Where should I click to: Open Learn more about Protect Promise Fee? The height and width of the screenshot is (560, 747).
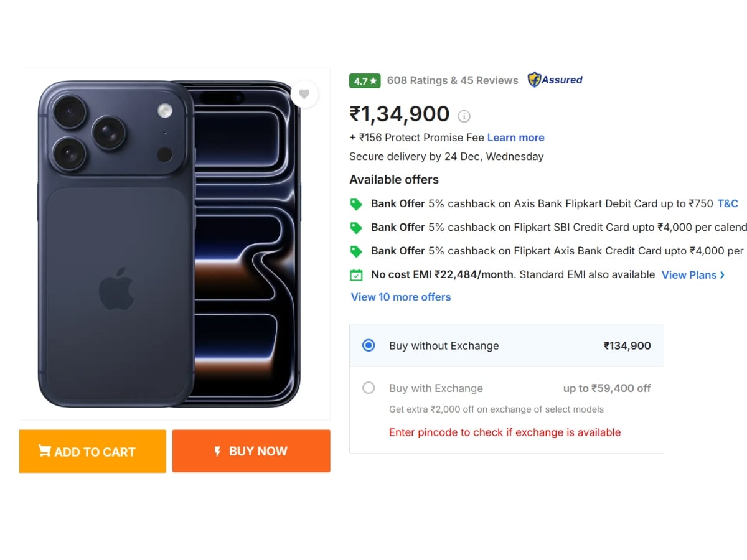[x=515, y=138]
